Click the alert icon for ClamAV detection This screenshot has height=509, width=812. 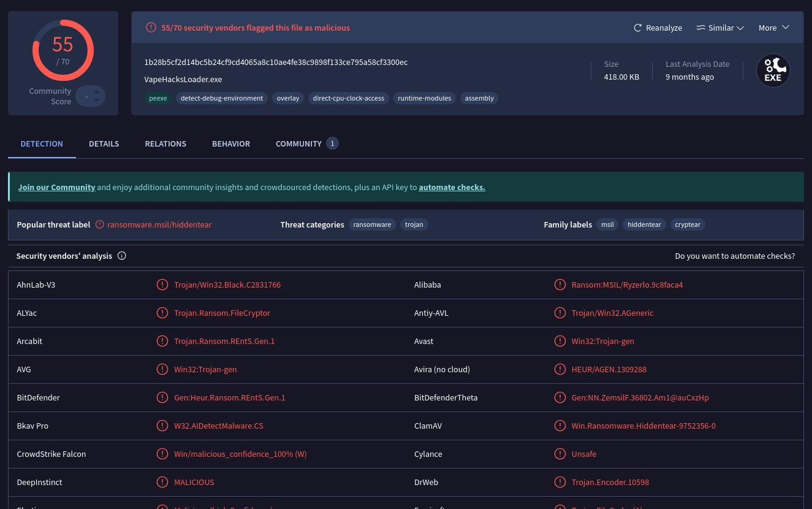[560, 426]
